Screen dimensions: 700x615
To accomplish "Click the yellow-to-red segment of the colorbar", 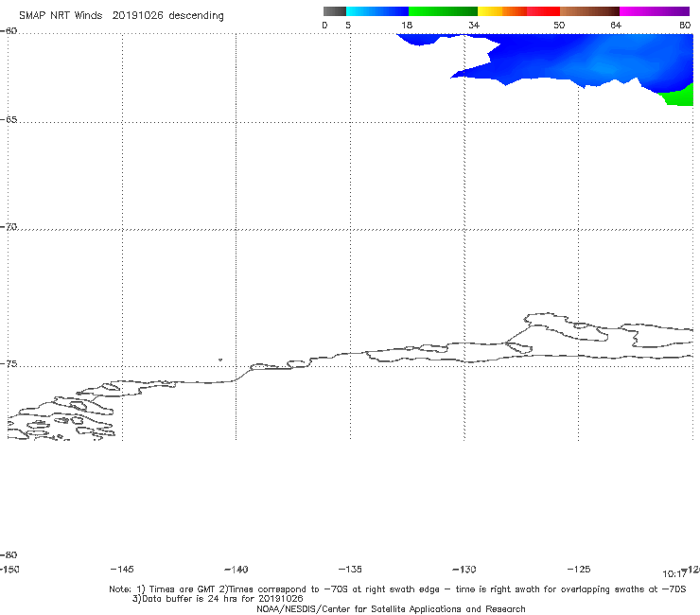I will 518,11.
